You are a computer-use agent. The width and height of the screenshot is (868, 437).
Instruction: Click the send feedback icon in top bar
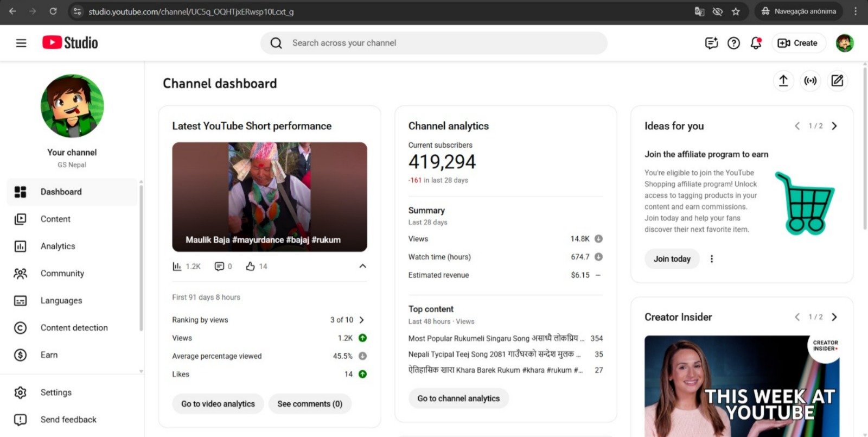(711, 43)
